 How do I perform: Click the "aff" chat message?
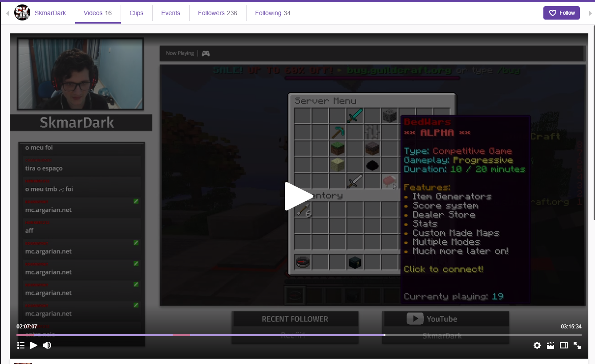pos(29,231)
